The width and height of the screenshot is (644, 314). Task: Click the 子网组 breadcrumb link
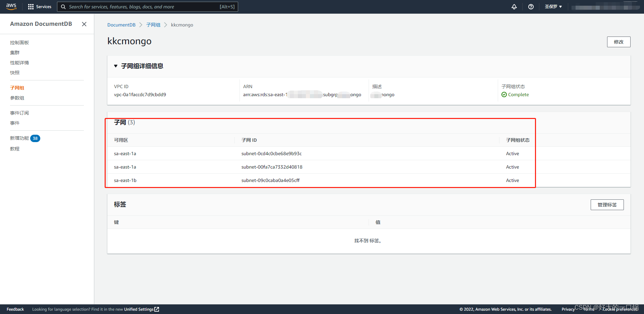coord(153,25)
